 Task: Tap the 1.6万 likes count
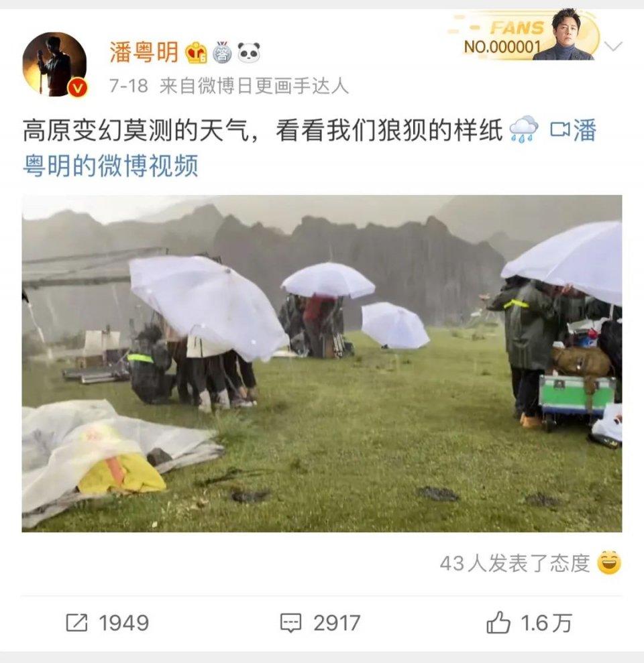coord(546,623)
